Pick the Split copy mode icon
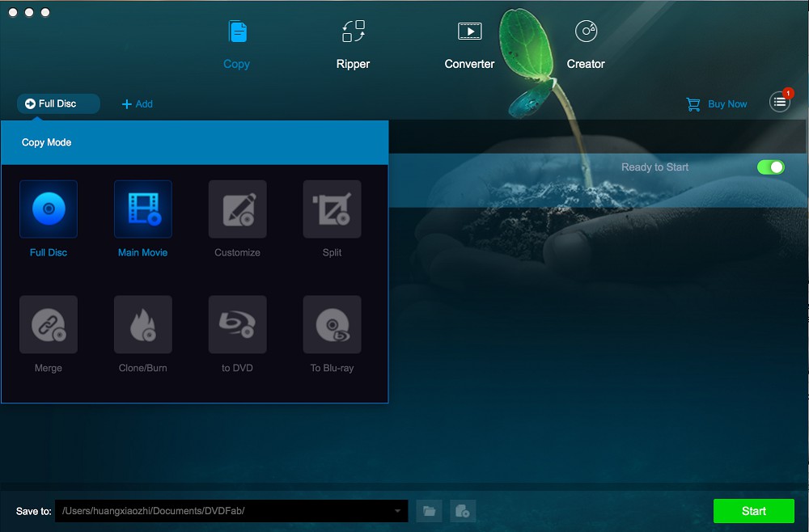809x532 pixels. 332,209
